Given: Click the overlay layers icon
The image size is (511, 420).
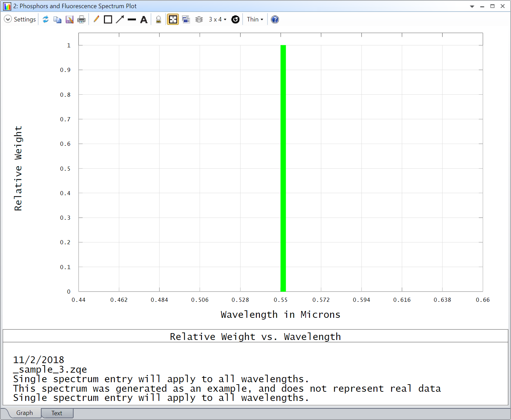Looking at the screenshot, I should [199, 19].
